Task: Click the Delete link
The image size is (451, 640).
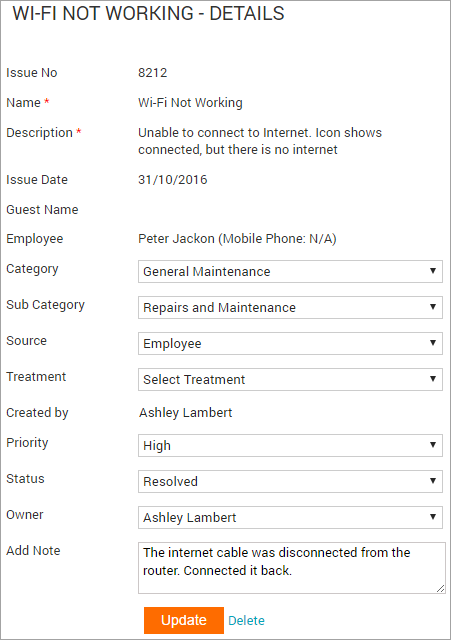Action: tap(246, 620)
